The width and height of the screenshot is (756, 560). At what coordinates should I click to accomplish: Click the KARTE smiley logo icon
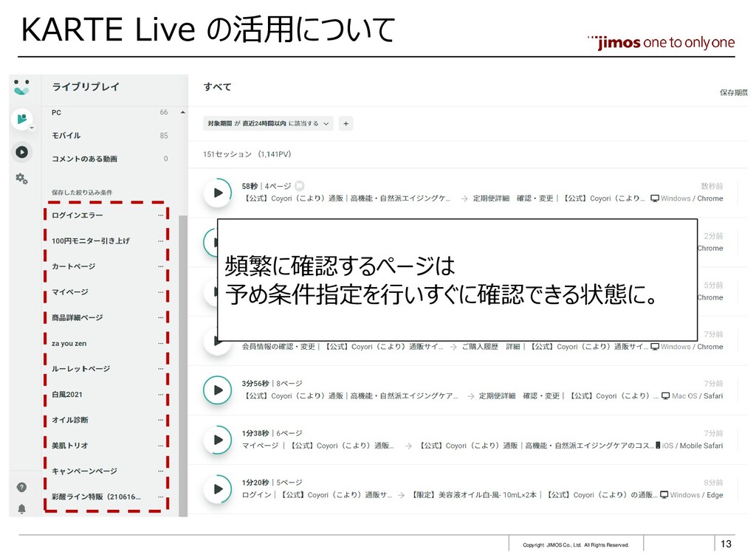click(21, 87)
